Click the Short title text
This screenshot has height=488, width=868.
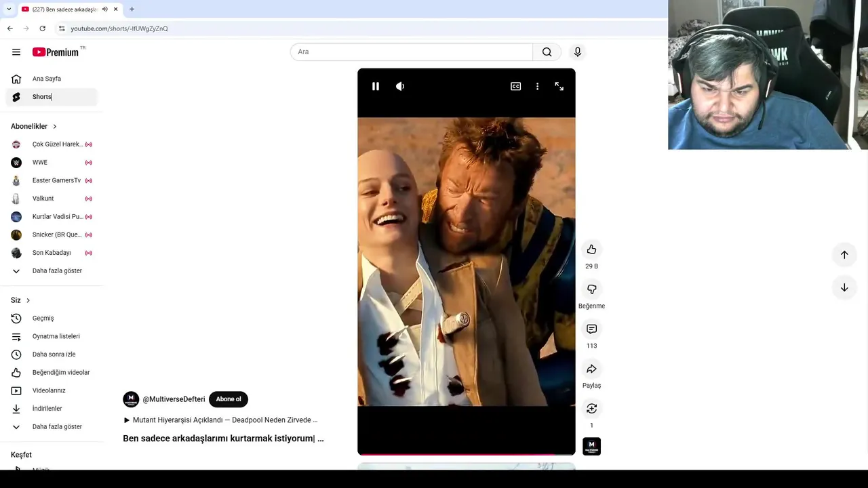point(223,439)
